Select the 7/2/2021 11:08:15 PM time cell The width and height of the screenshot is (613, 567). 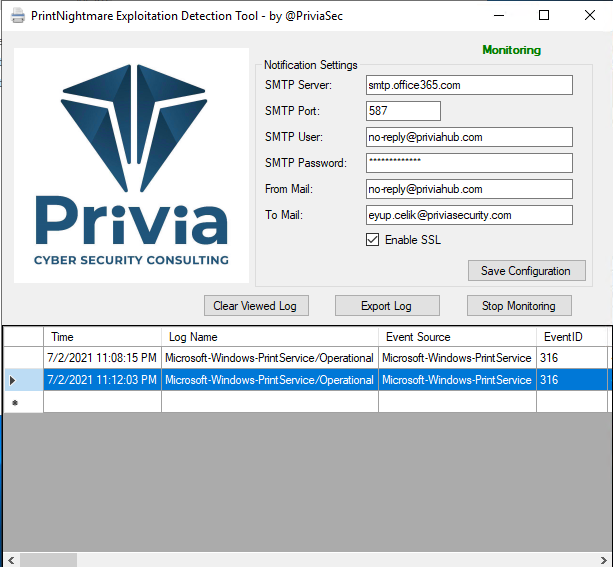click(x=102, y=358)
